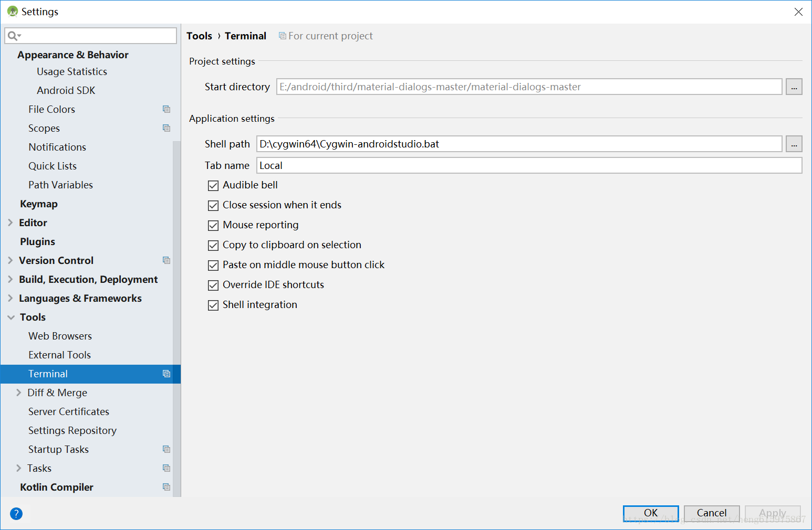Expand the Diff & Merge node
Screen dimensions: 812x530
tap(19, 393)
